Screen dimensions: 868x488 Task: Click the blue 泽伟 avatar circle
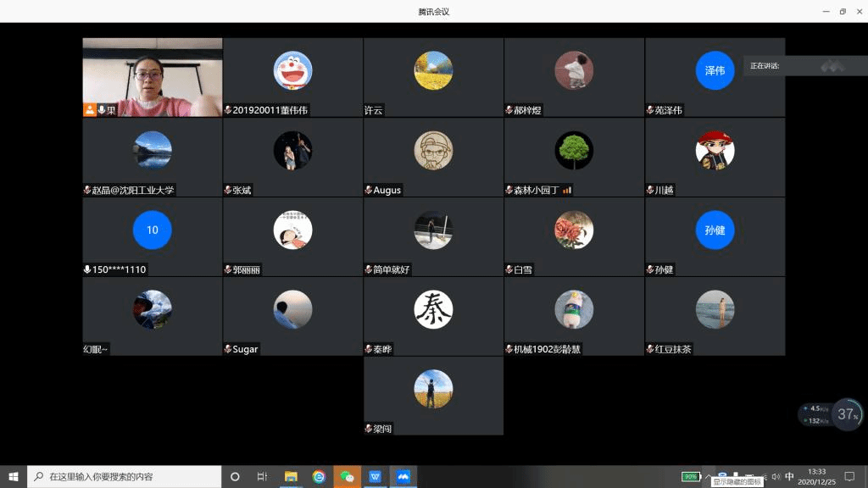[715, 71]
